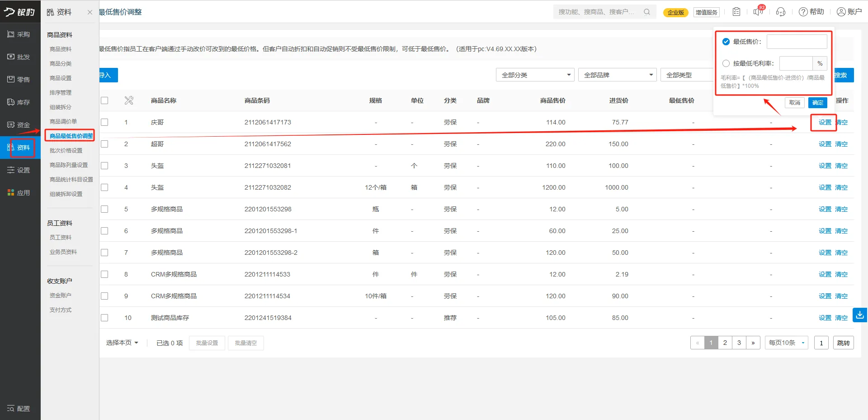This screenshot has height=420, width=868.
Task: Open the 帮助 help menu
Action: 811,12
